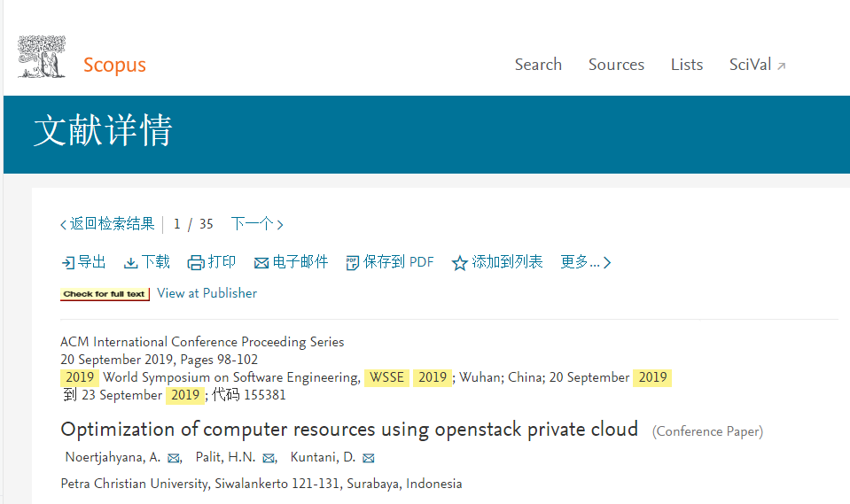Click the 打印 print label
850x504 pixels.
(x=222, y=262)
